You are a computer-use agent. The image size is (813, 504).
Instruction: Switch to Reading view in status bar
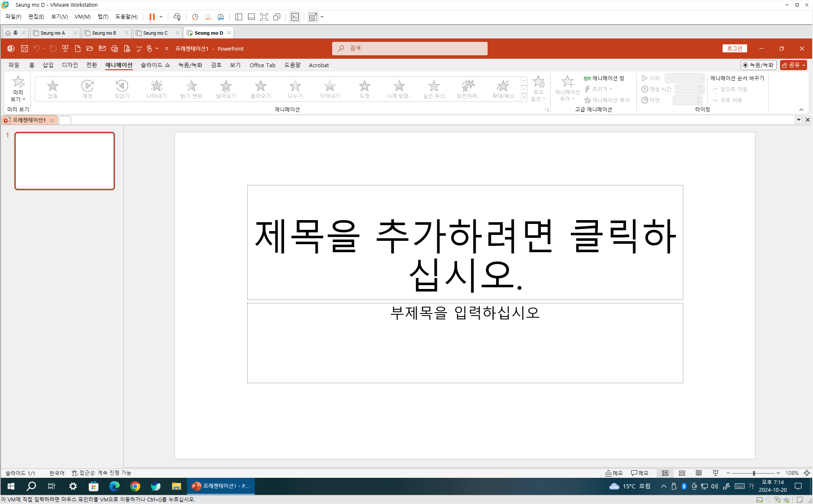point(699,473)
